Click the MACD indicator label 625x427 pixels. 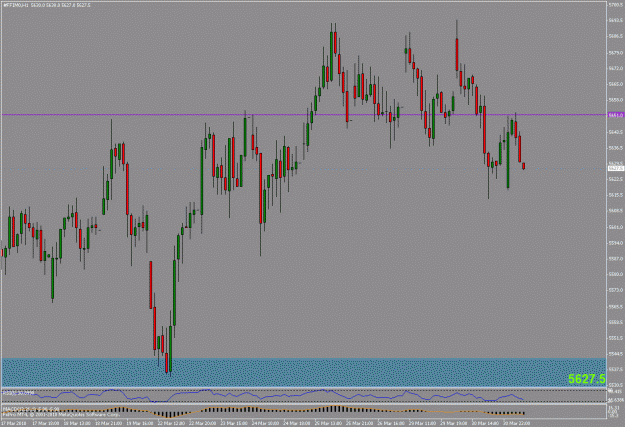[31, 409]
